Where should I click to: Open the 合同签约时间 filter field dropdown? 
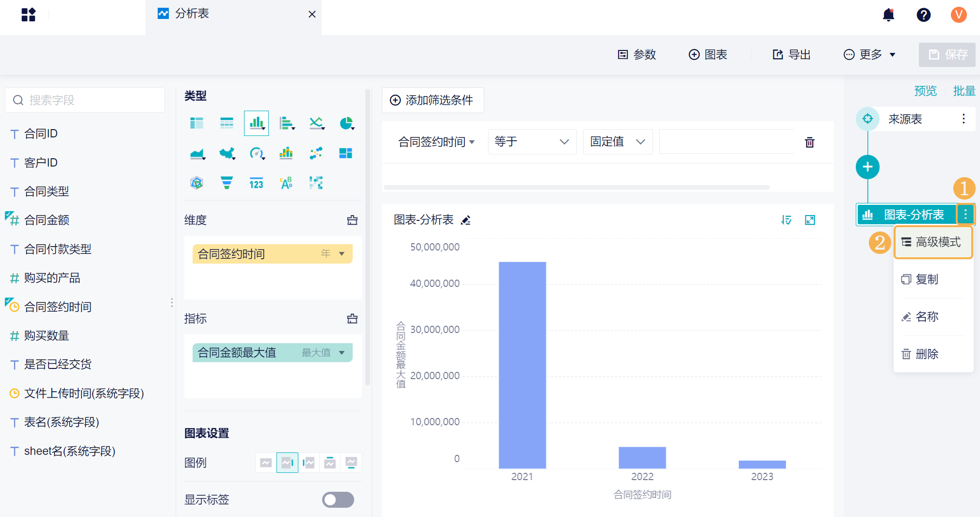(x=436, y=142)
